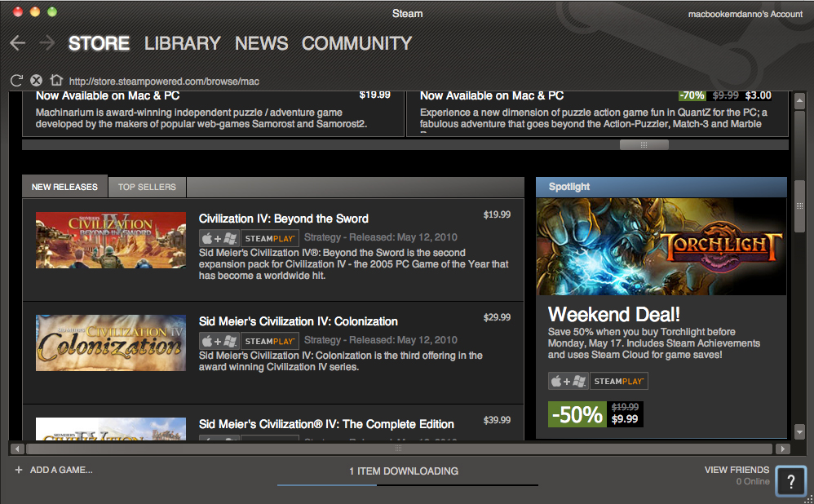Open View Friends list
814x504 pixels.
[737, 470]
